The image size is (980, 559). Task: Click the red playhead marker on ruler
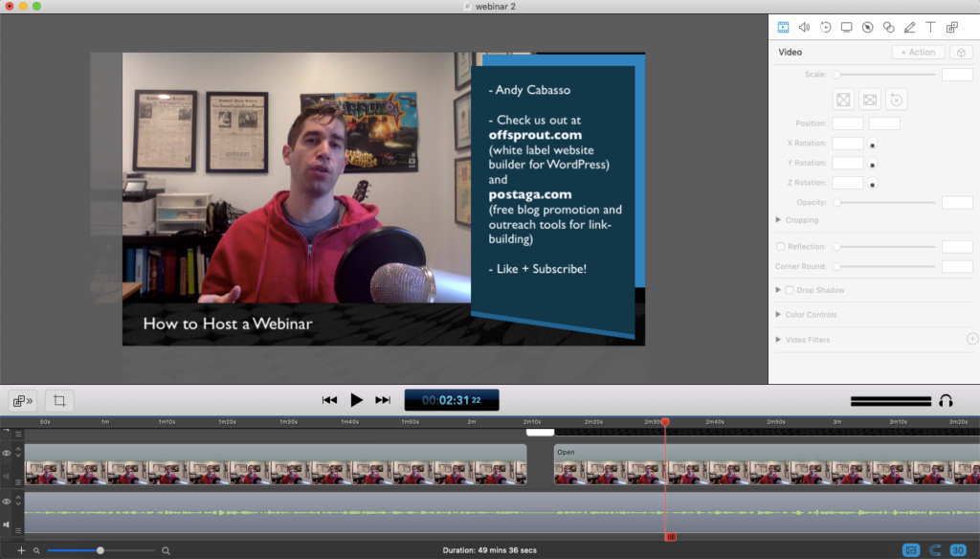click(x=666, y=423)
